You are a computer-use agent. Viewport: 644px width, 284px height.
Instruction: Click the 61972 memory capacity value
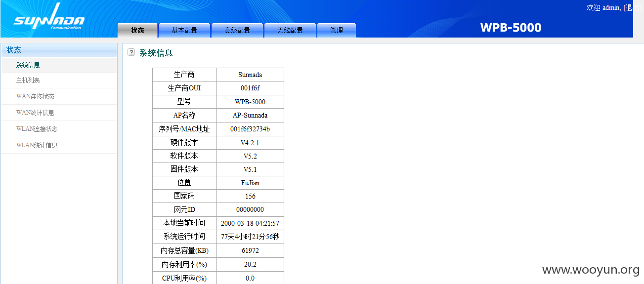point(250,250)
